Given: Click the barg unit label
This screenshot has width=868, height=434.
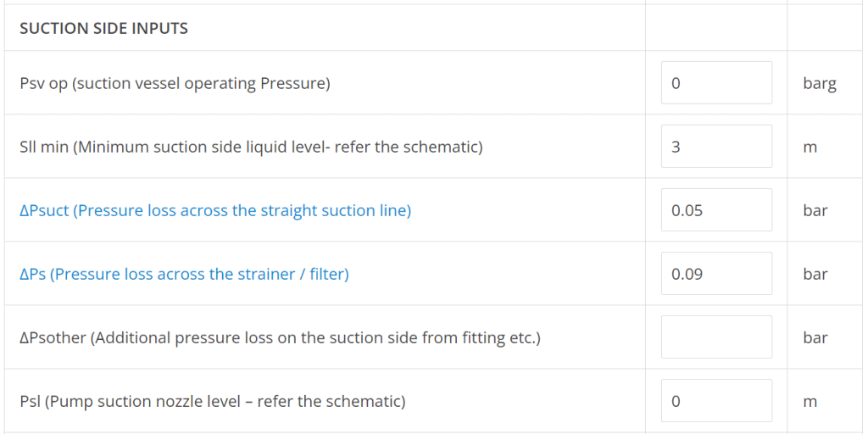Looking at the screenshot, I should pos(820,85).
